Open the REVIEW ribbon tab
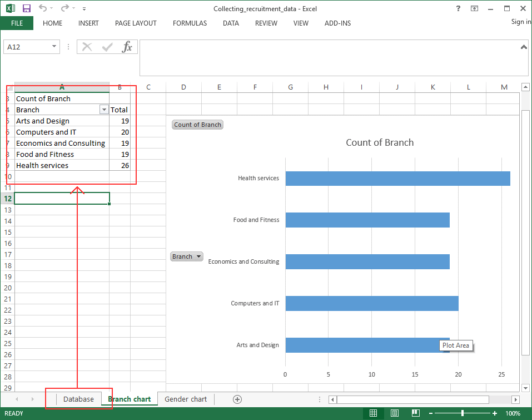The width and height of the screenshot is (532, 420). pos(266,23)
